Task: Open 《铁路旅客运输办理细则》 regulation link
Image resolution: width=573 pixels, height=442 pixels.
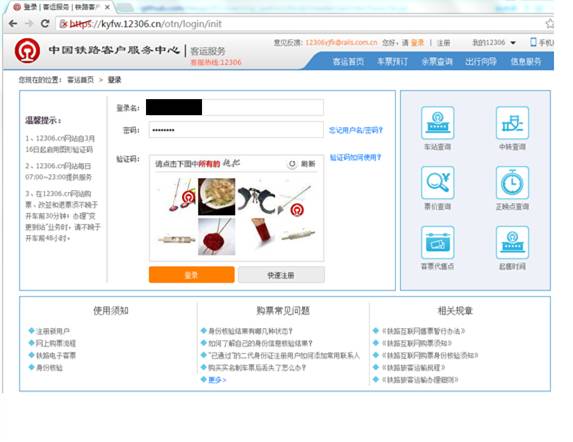Action: pos(420,380)
